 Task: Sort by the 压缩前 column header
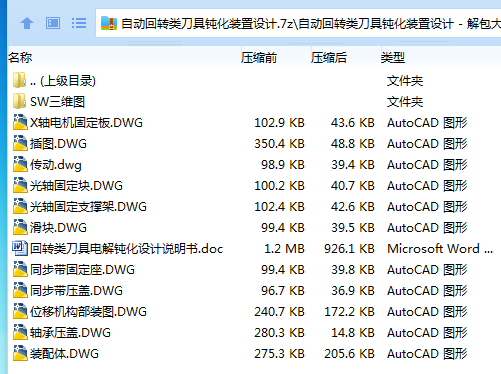(259, 58)
